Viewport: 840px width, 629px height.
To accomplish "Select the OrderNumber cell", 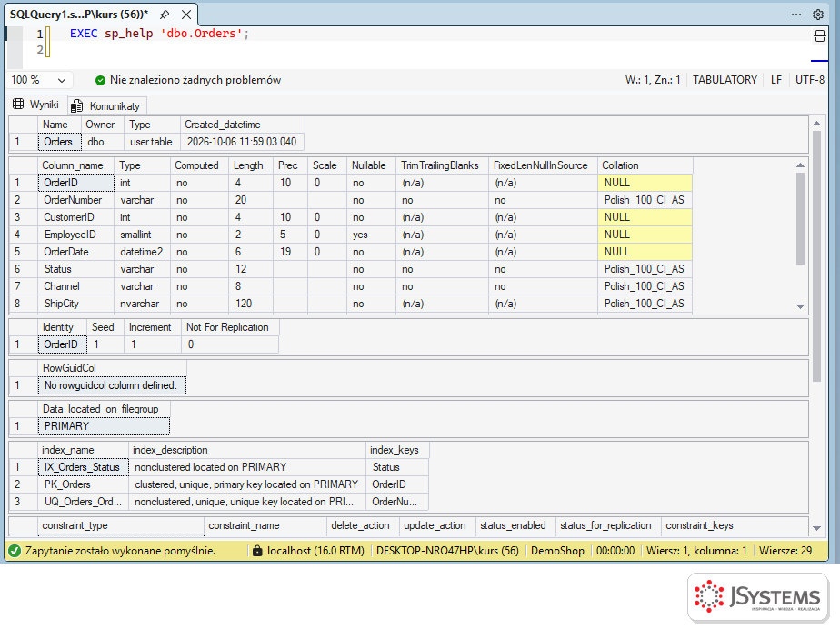I will click(x=75, y=200).
